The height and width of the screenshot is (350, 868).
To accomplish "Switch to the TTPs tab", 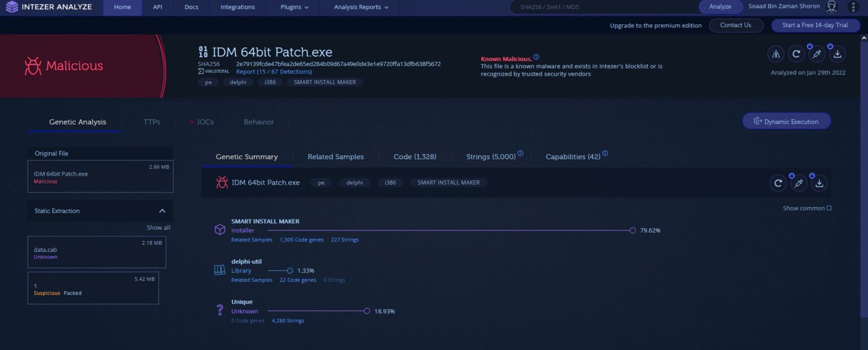I will (x=151, y=122).
